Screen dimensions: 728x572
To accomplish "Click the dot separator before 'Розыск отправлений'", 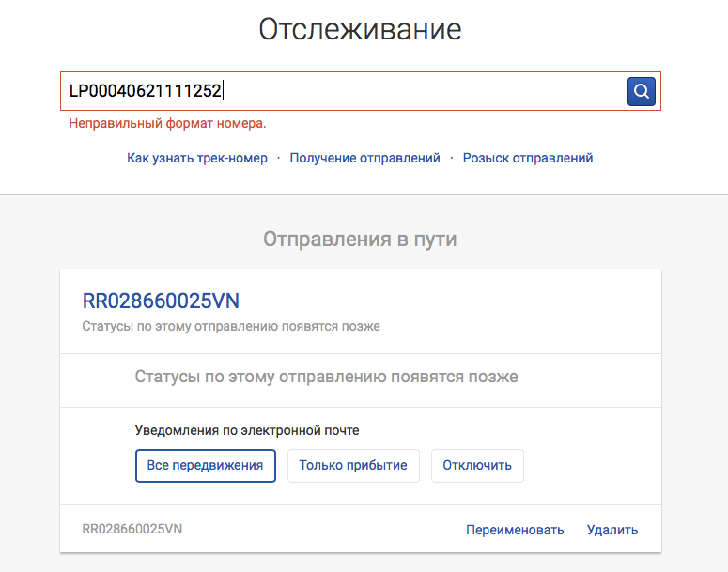I will point(452,158).
